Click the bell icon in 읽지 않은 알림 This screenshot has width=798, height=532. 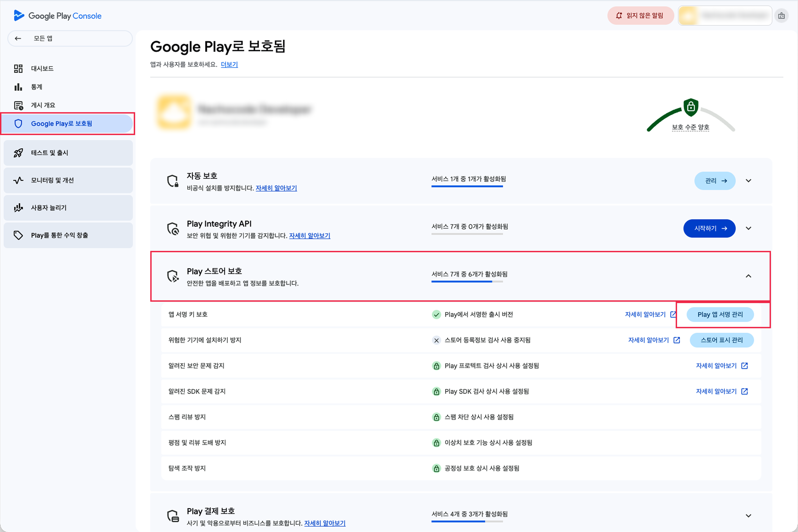619,16
